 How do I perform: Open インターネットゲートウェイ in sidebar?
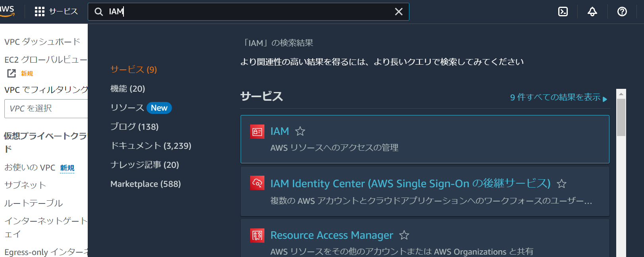point(46,227)
